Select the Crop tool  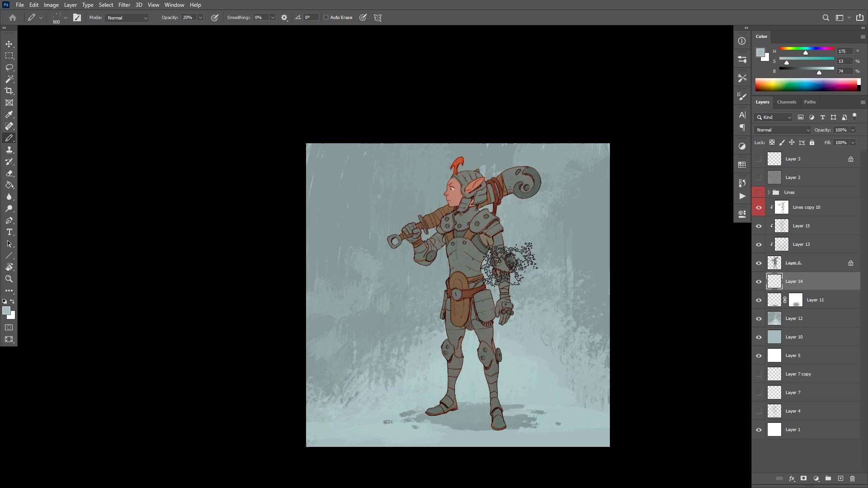tap(9, 91)
